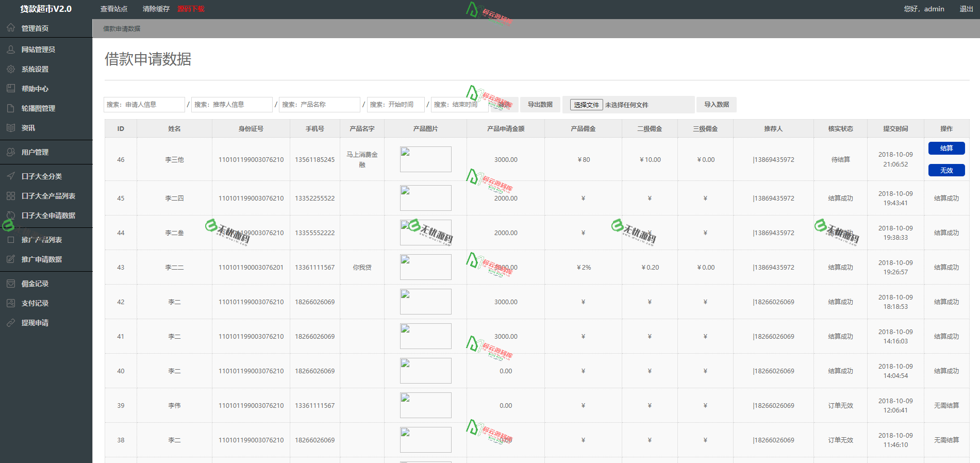The image size is (980, 463).
Task: Click the link icon for 提现申请
Action: (x=11, y=323)
